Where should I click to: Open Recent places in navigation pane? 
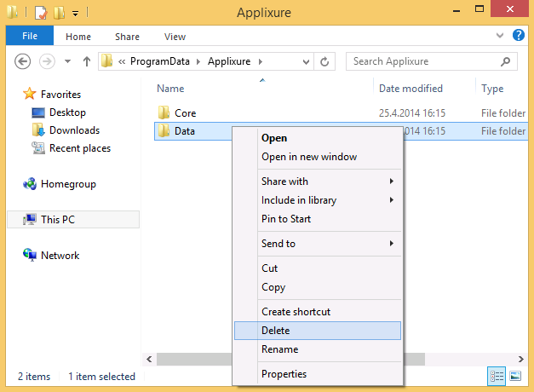(x=80, y=148)
